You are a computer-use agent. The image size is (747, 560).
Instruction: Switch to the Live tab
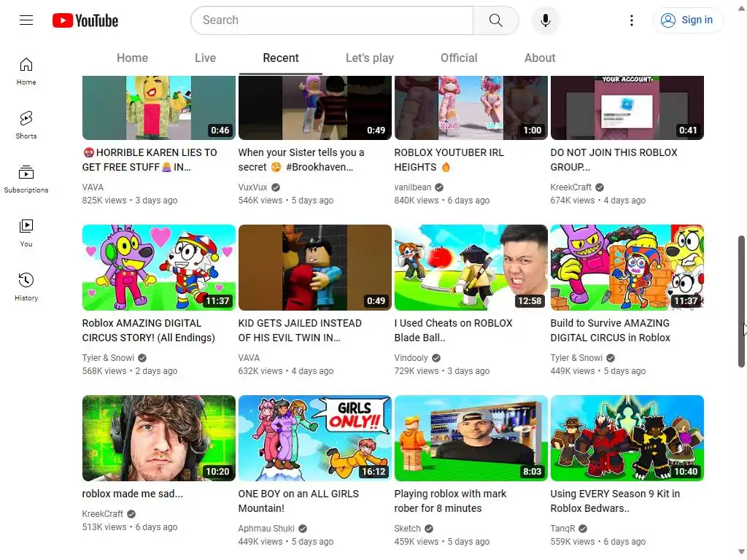click(205, 58)
